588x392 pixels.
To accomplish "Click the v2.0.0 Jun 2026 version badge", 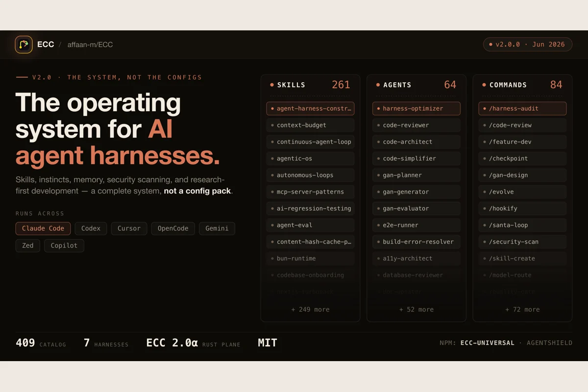I will [x=527, y=45].
